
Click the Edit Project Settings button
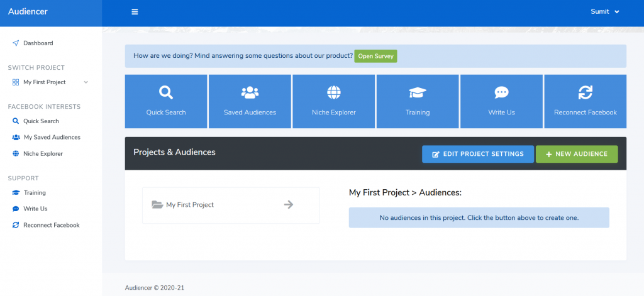[478, 154]
